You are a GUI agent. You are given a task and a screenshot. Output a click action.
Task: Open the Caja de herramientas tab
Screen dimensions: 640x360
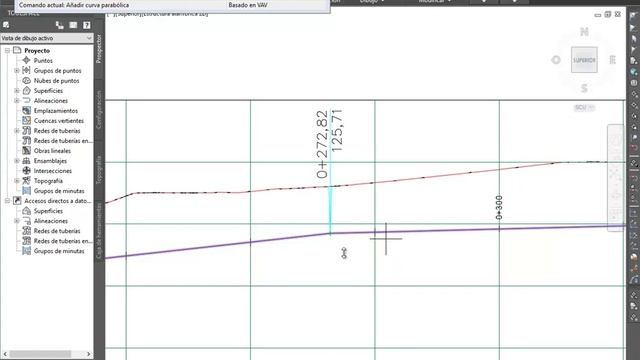coord(99,231)
